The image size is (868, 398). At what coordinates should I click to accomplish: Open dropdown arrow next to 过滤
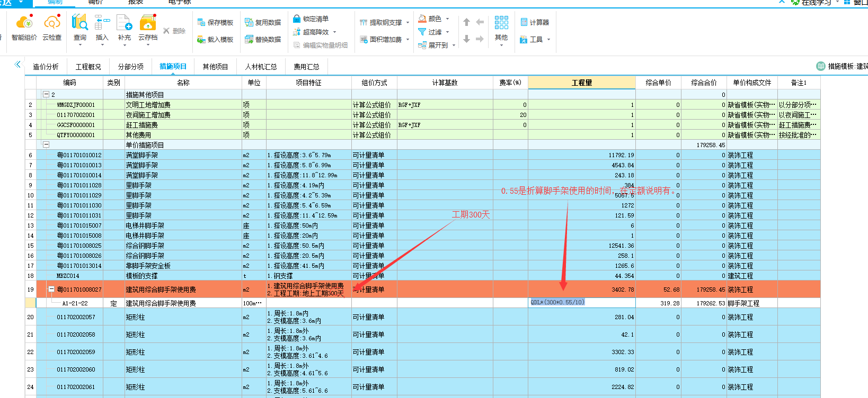pyautogui.click(x=447, y=32)
